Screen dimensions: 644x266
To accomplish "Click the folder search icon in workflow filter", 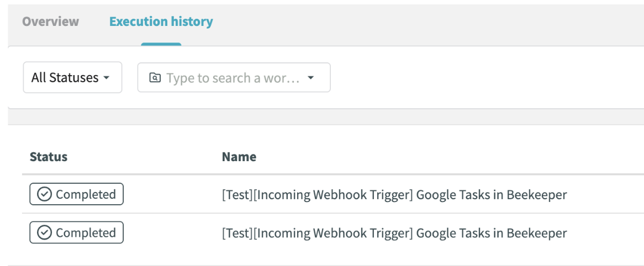I will tap(155, 78).
